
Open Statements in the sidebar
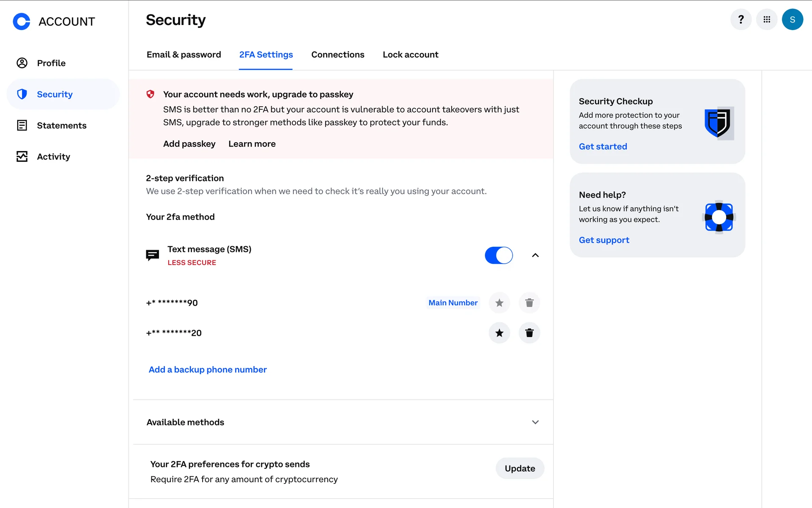pyautogui.click(x=61, y=125)
